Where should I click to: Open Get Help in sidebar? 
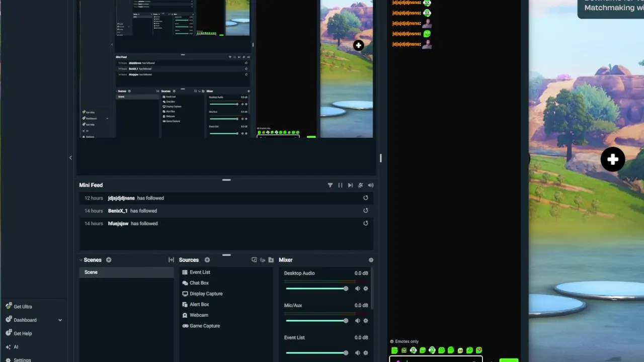tap(19, 333)
